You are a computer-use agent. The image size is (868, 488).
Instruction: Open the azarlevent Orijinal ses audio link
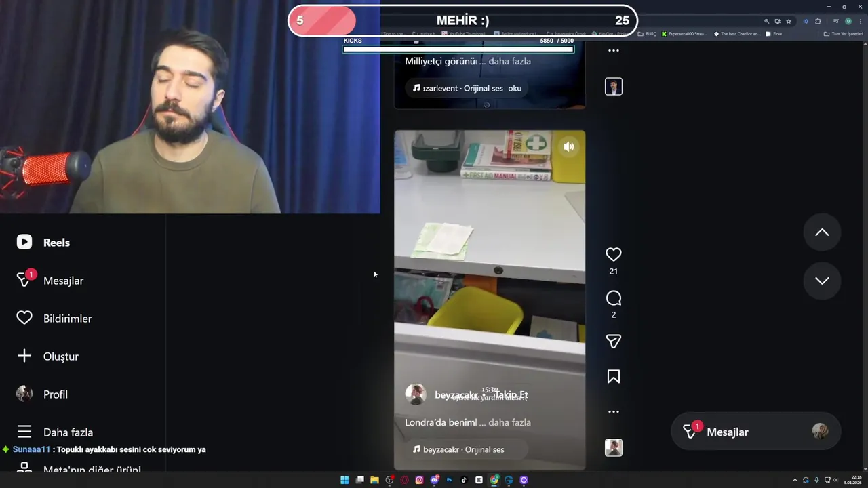[467, 88]
